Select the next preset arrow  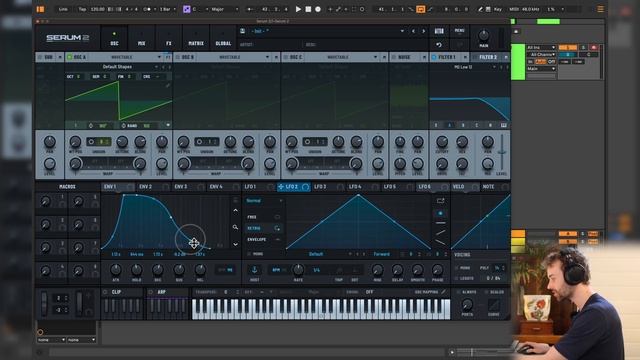[x=423, y=31]
